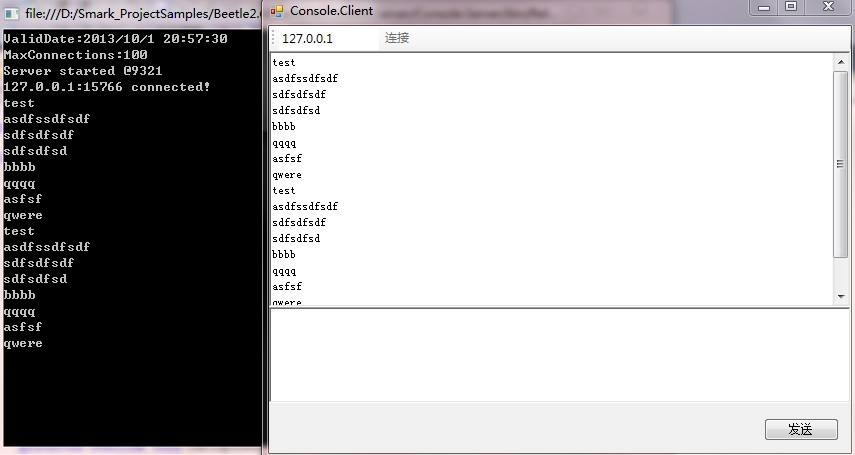The width and height of the screenshot is (855, 455).
Task: Click first 'asdfssdfsdf' line in client log
Action: point(305,79)
